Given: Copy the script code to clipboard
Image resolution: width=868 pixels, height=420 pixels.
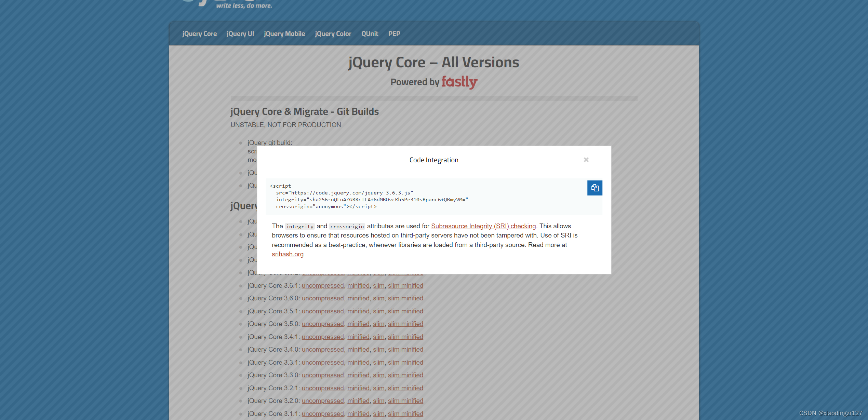Looking at the screenshot, I should coord(595,188).
